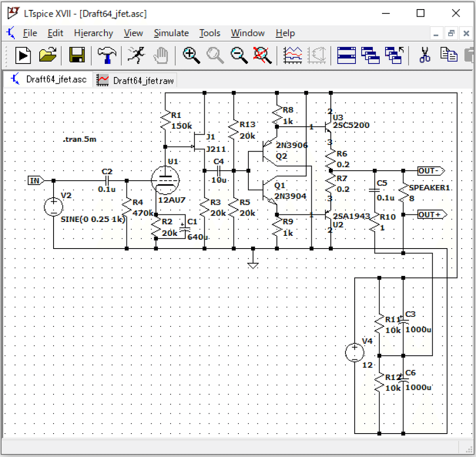Open the Window menu

pyautogui.click(x=248, y=33)
